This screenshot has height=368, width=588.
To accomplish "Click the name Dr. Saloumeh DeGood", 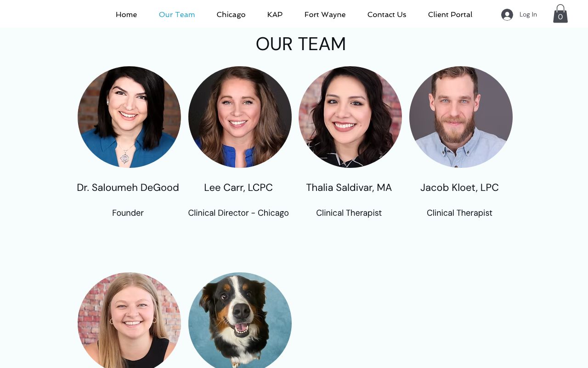I will click(128, 188).
